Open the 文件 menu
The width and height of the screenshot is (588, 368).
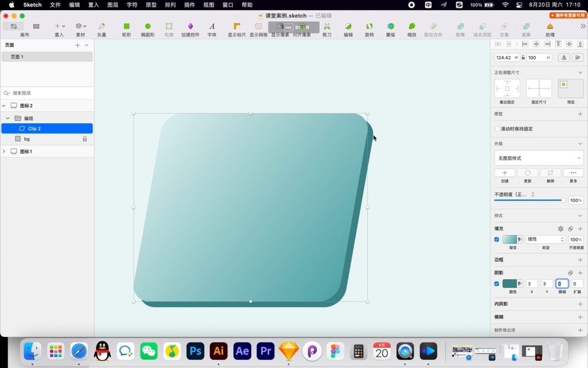(55, 5)
